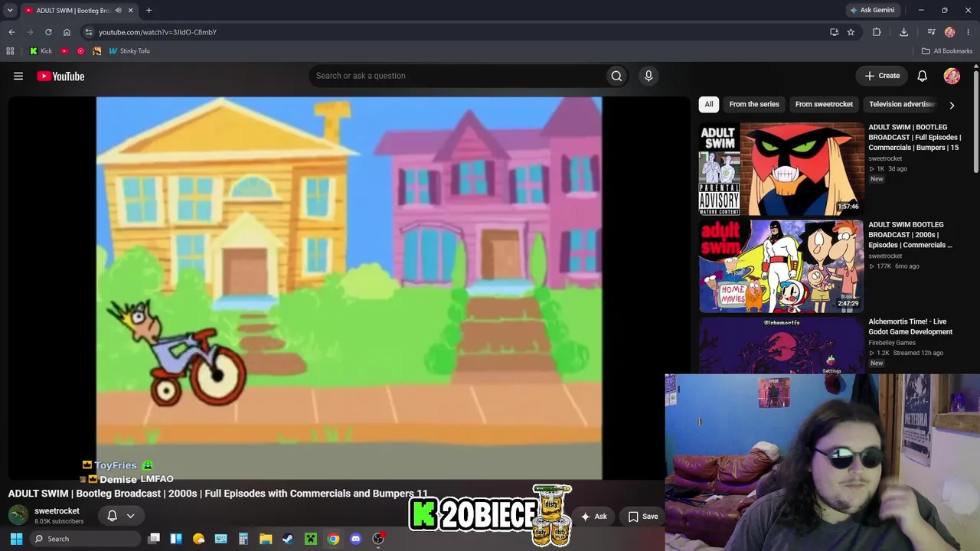
Task: Submit search with the magnifier button
Action: click(616, 76)
